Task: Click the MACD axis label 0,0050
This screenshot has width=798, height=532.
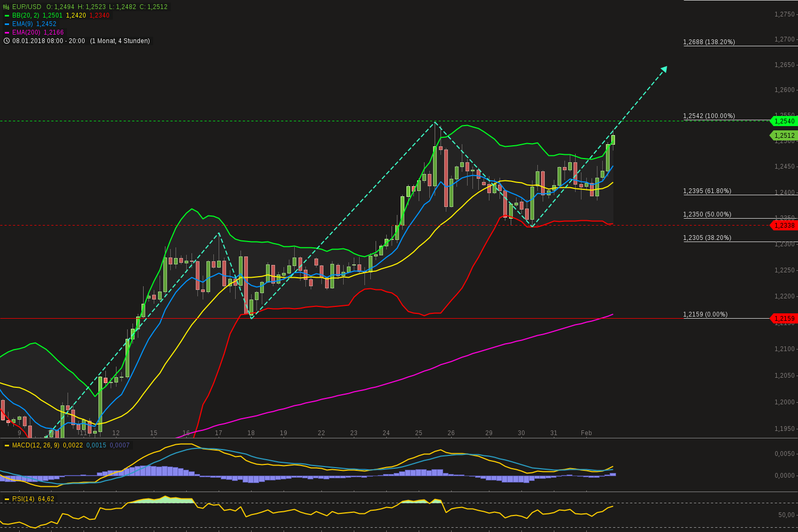Action: (x=785, y=454)
